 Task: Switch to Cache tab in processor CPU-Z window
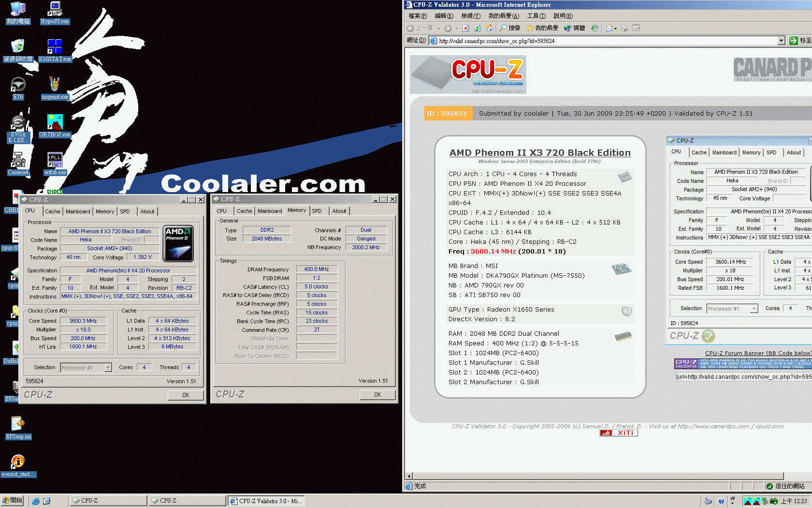53,211
